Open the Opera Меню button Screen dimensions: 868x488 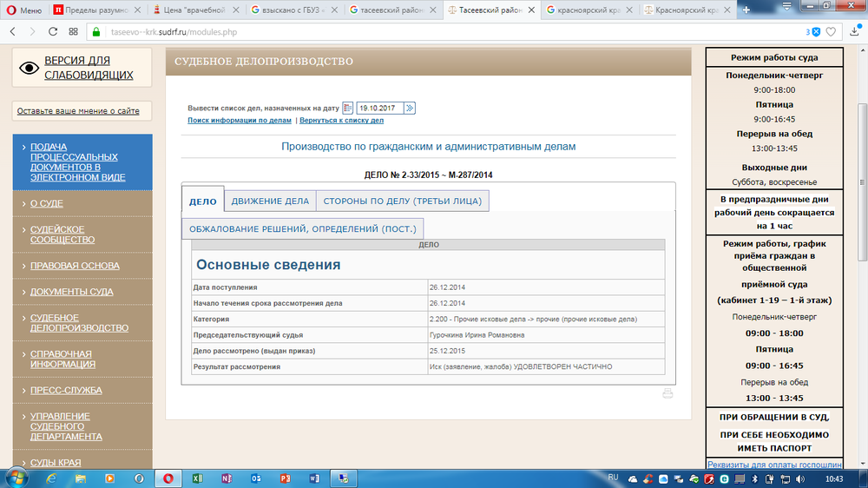pos(23,10)
